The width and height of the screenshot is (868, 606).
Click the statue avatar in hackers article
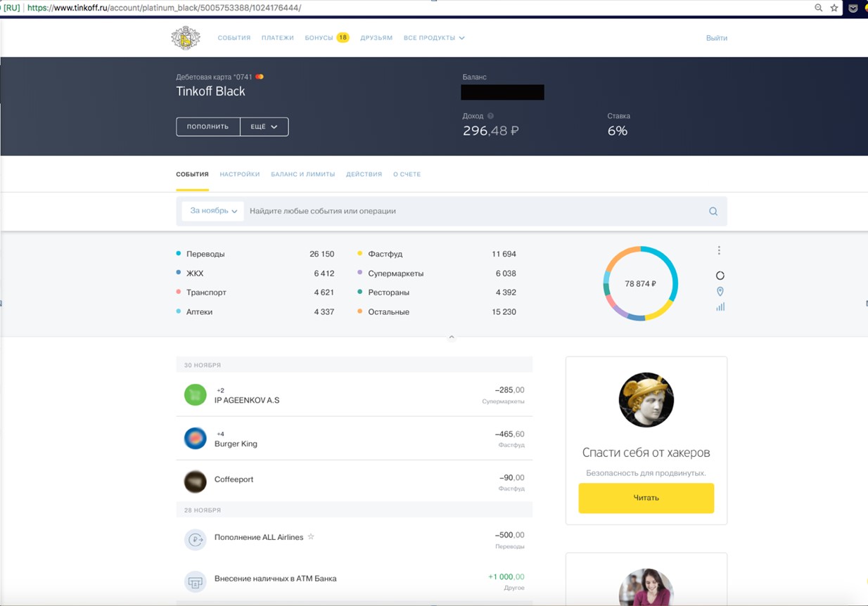click(646, 400)
